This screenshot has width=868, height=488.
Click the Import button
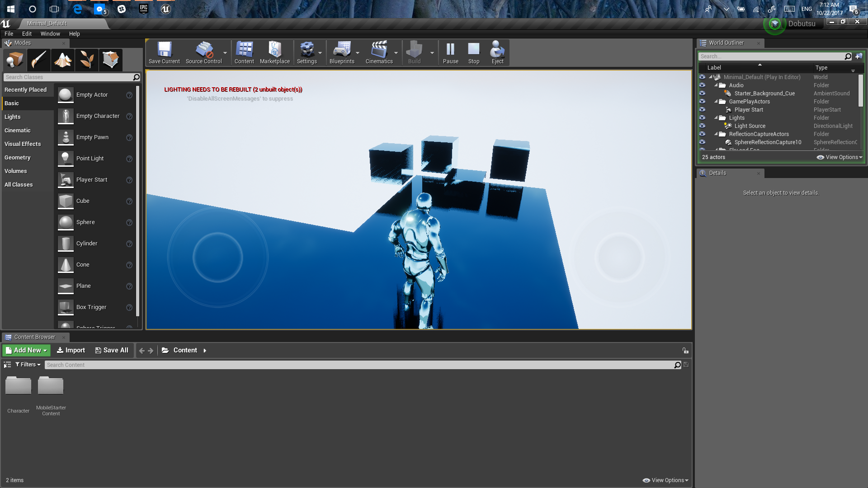coord(71,350)
